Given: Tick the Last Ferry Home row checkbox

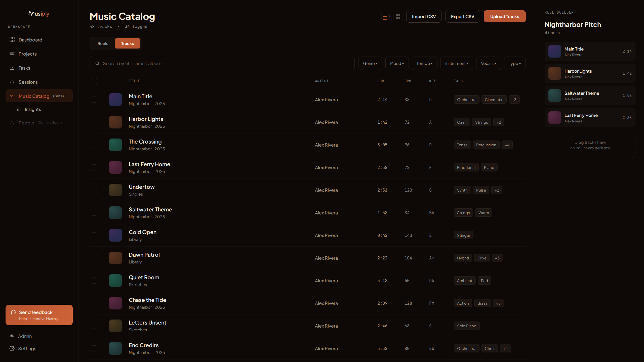Looking at the screenshot, I should pyautogui.click(x=94, y=167).
